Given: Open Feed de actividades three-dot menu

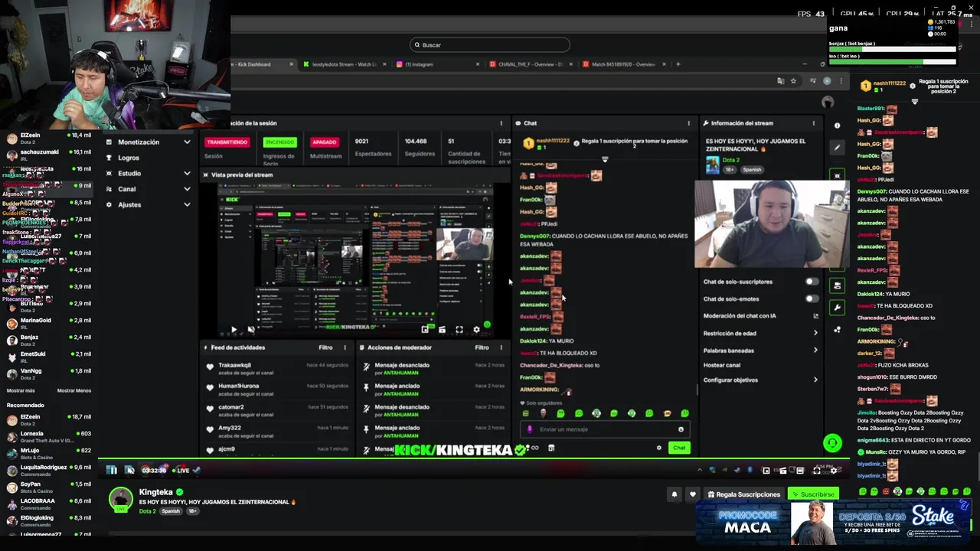Looking at the screenshot, I should click(345, 347).
